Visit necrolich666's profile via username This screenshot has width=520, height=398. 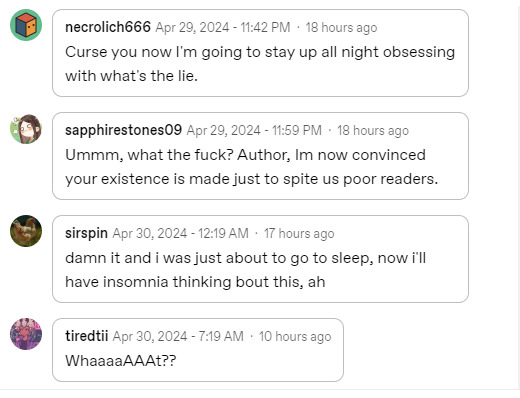tap(108, 27)
